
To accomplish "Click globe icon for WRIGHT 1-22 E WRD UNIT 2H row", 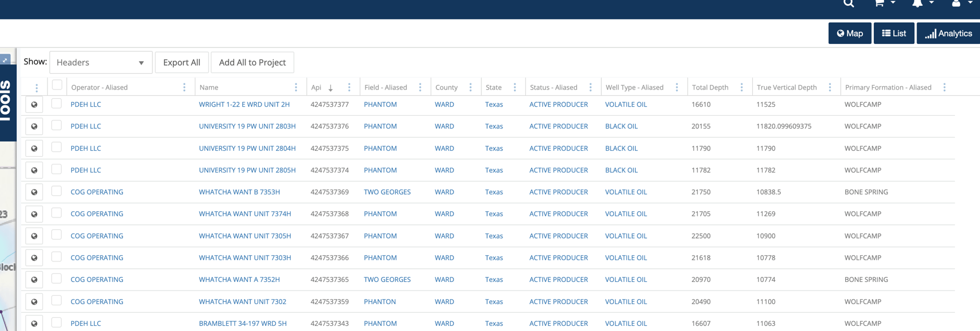I will (x=34, y=104).
